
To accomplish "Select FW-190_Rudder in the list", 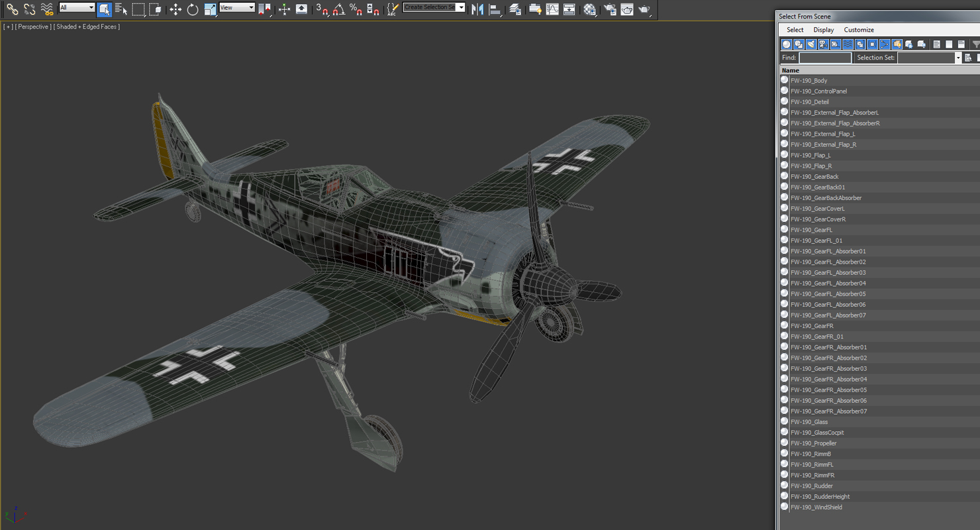I will 879,486.
